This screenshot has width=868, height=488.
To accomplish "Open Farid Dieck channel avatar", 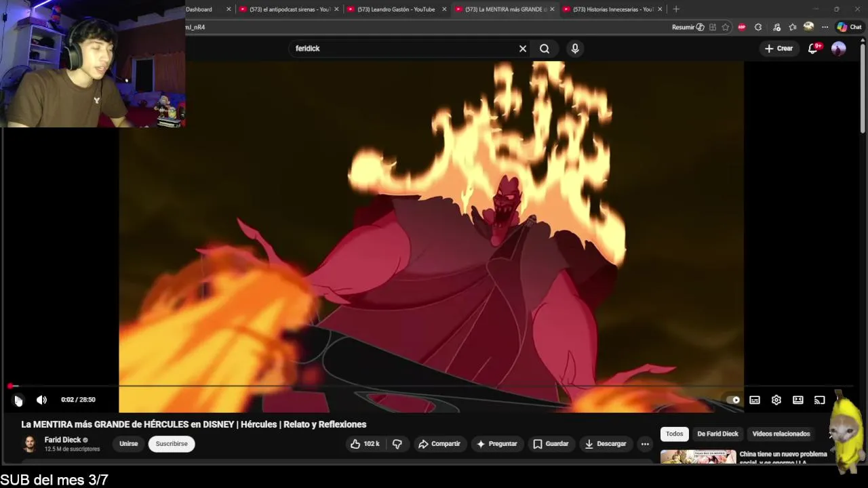I will [x=30, y=444].
